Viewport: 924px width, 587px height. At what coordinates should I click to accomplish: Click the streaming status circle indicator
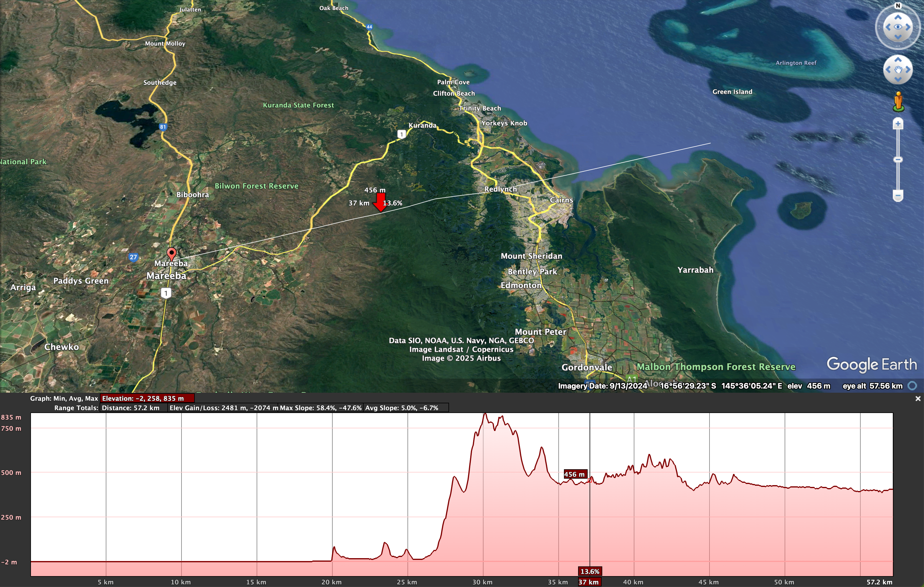(x=913, y=386)
